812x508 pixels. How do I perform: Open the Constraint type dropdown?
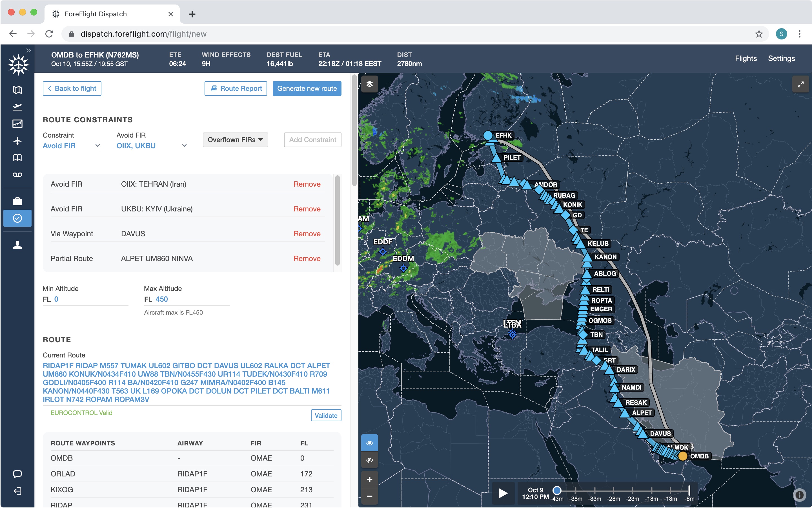(71, 145)
